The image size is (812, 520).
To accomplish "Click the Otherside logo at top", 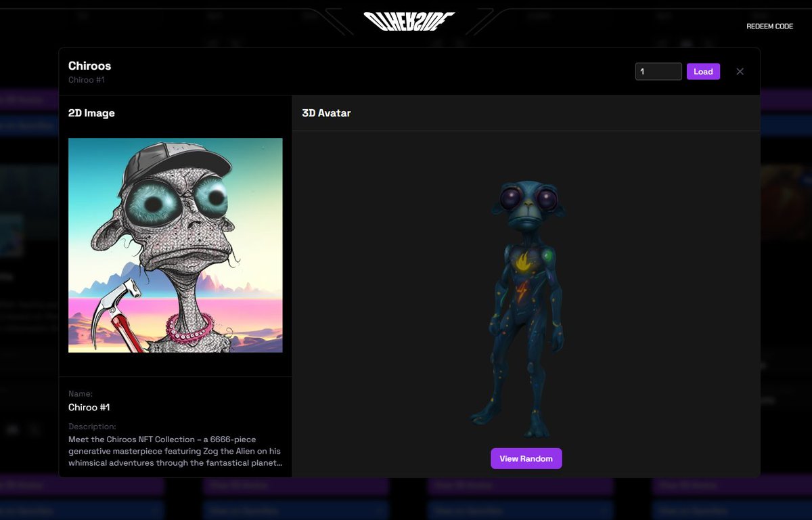I will click(x=408, y=22).
